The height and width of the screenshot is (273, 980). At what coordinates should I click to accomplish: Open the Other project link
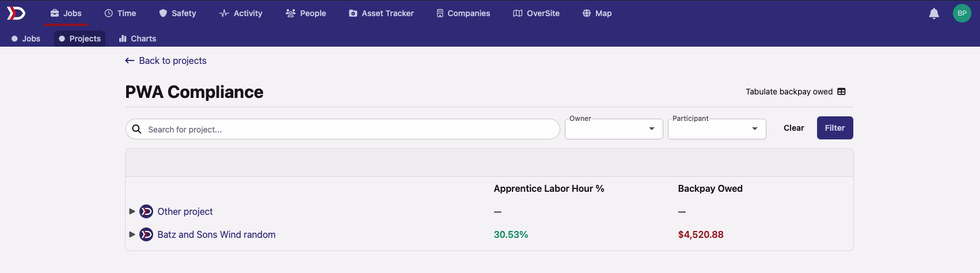[185, 211]
